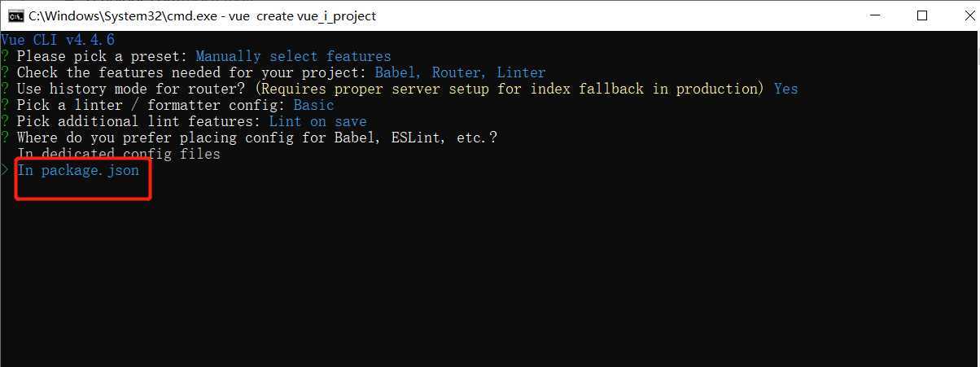Maximize the command prompt window
This screenshot has height=367, width=980.
click(921, 15)
